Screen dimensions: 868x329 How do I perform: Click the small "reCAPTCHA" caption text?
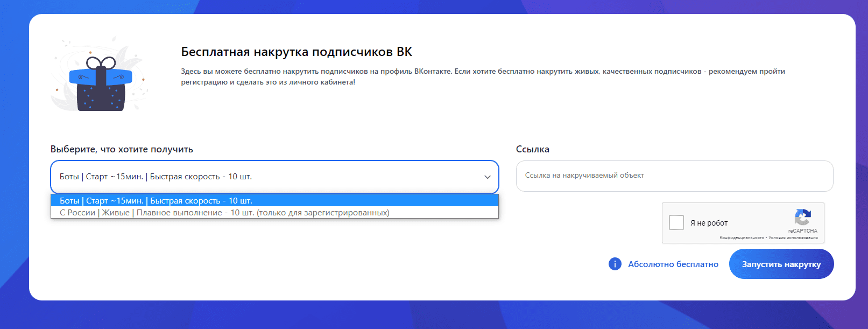click(802, 230)
